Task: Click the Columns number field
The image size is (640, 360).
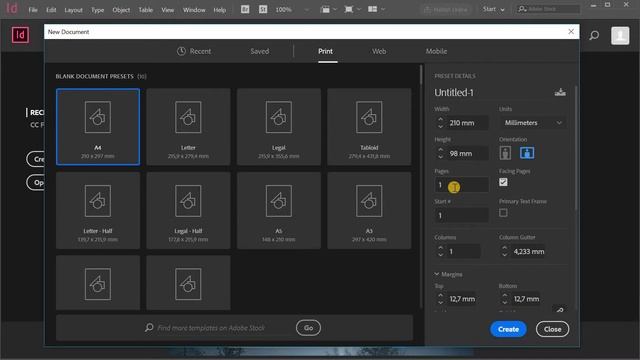Action: point(464,251)
